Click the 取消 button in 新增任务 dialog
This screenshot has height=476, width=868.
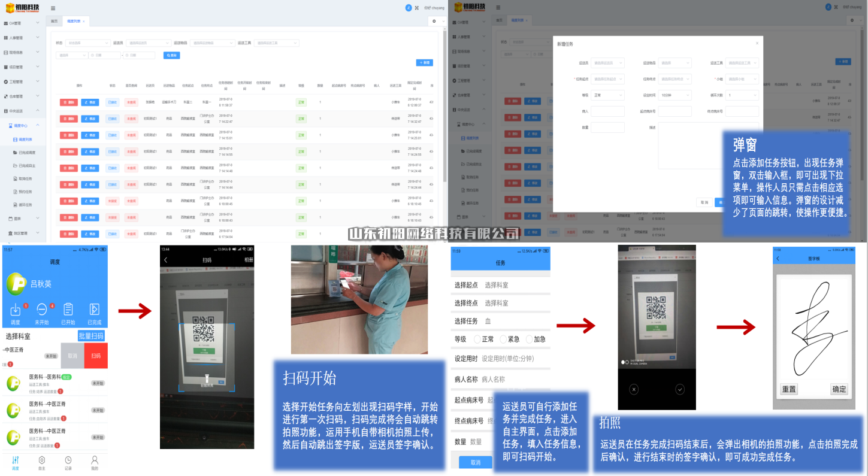[704, 202]
